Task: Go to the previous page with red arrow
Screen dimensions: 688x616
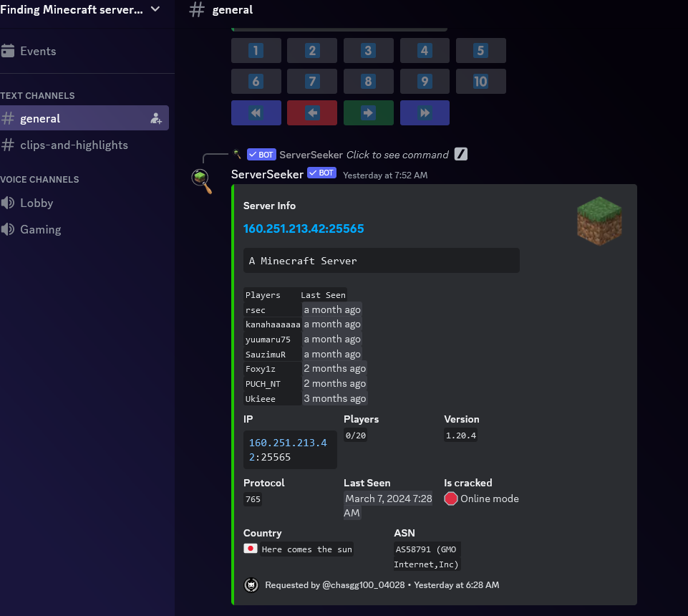Action: [311, 113]
